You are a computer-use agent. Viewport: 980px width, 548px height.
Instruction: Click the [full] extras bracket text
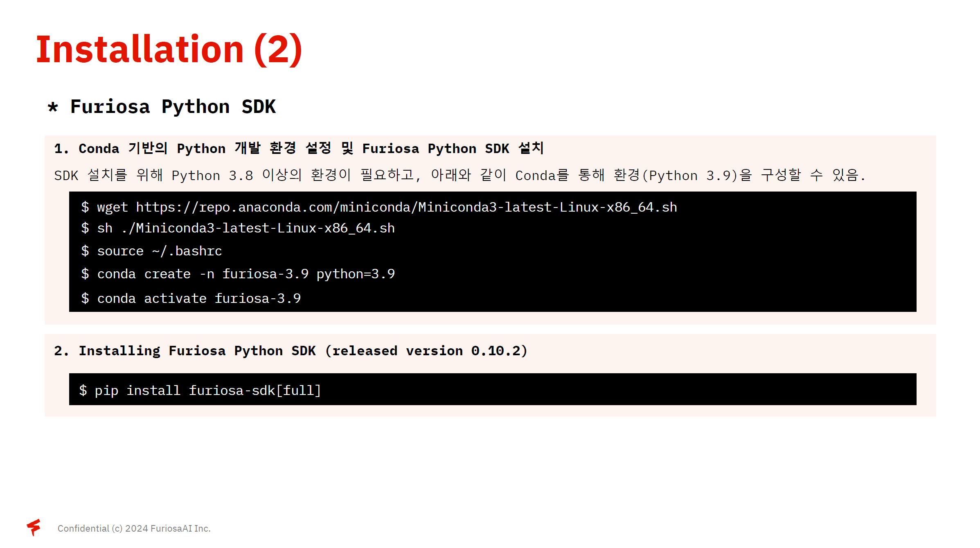(x=299, y=390)
